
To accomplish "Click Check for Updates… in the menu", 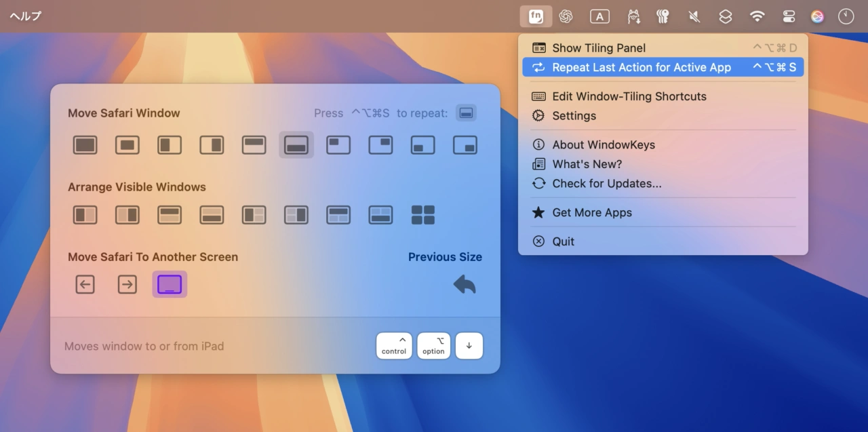I will pyautogui.click(x=606, y=183).
